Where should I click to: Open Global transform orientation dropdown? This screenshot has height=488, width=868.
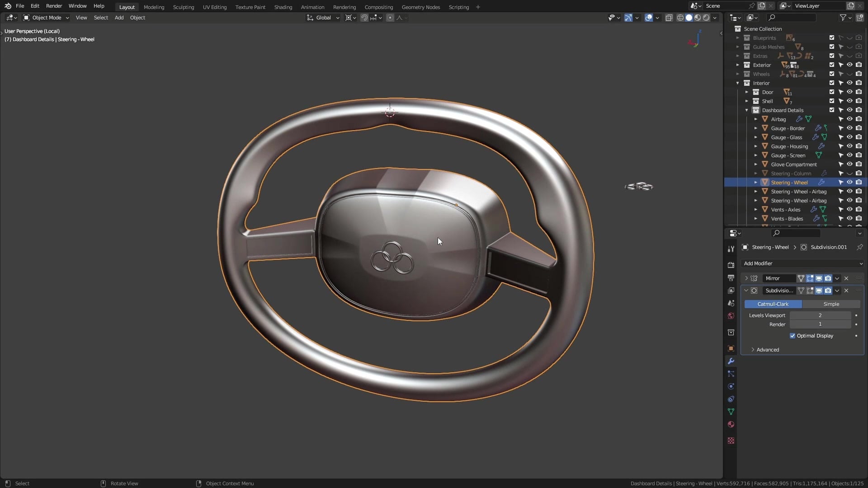coord(323,18)
